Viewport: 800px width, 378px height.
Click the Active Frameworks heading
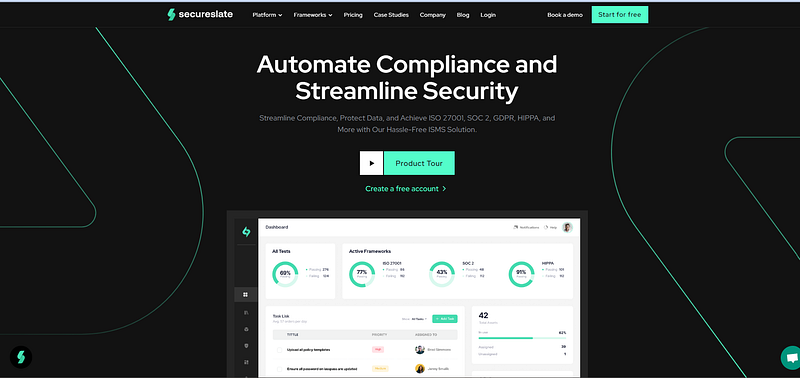pyautogui.click(x=370, y=251)
